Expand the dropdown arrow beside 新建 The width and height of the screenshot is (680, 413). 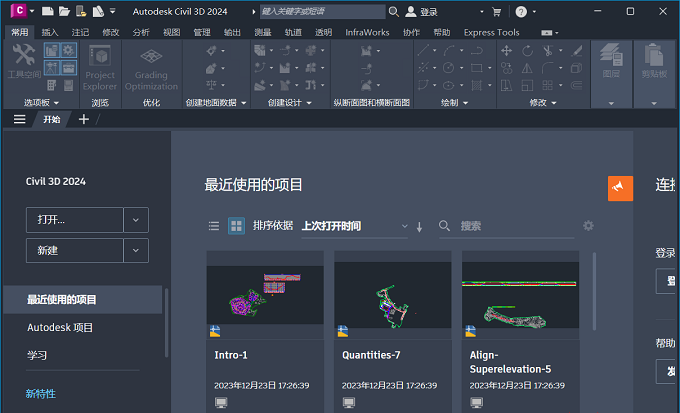pos(136,250)
